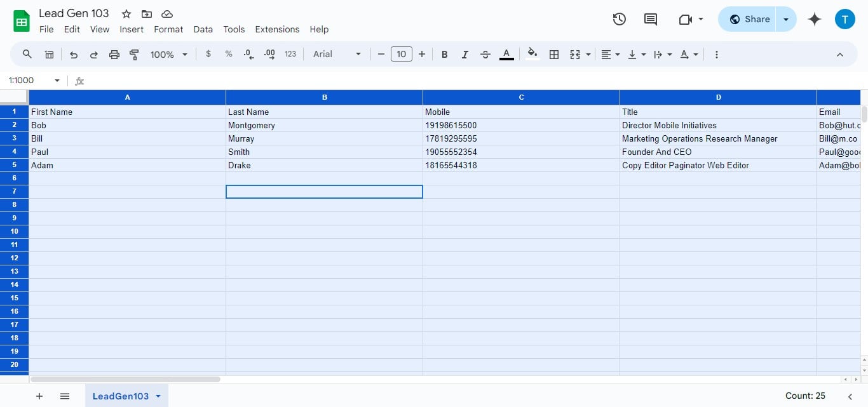The image size is (868, 407).
Task: Open the Format menu
Action: pyautogui.click(x=168, y=29)
